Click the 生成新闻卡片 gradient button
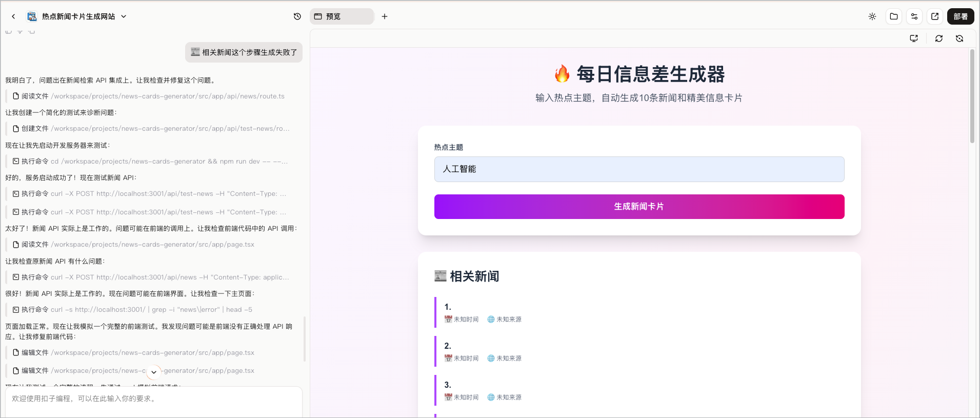 639,207
